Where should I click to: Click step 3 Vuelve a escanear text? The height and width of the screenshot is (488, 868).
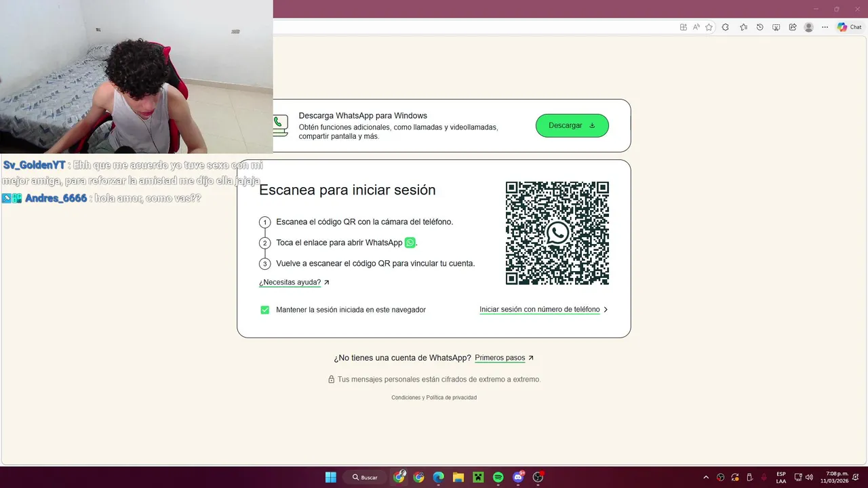pyautogui.click(x=375, y=264)
